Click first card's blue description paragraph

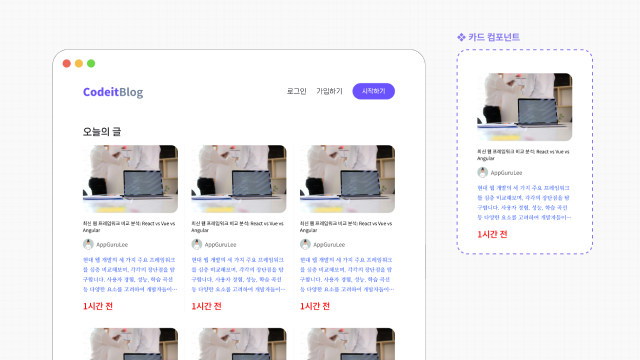pyautogui.click(x=130, y=274)
